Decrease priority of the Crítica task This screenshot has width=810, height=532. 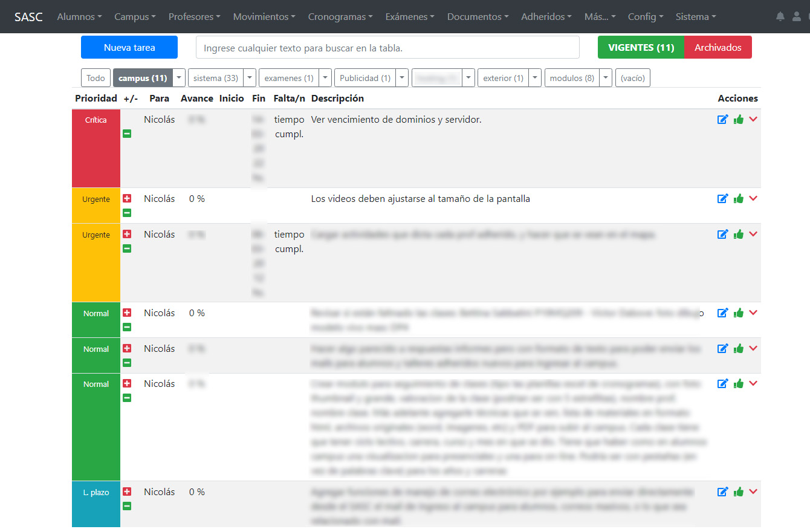click(127, 134)
